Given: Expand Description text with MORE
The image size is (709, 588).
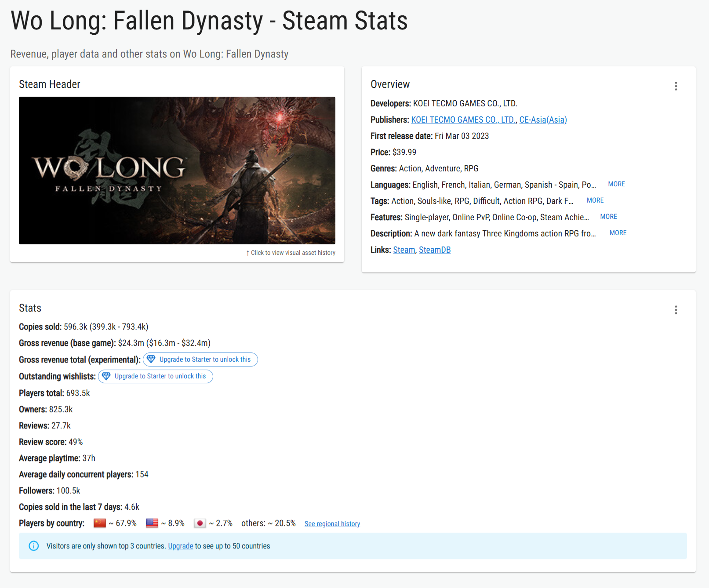Looking at the screenshot, I should pos(618,233).
